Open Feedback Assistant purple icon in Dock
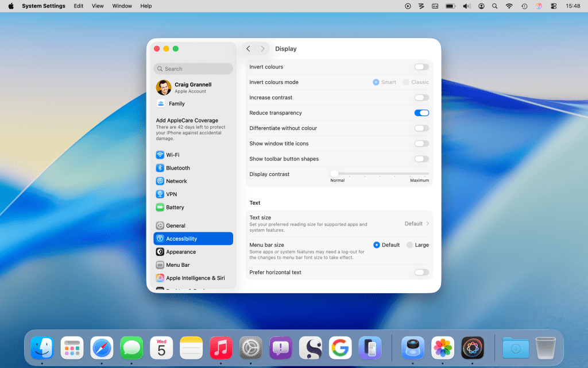This screenshot has height=368, width=588. tap(280, 348)
